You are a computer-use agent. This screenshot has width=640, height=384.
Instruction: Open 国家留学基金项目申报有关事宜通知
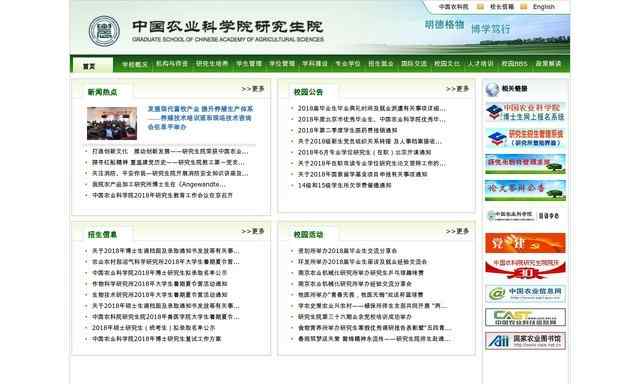[362, 174]
